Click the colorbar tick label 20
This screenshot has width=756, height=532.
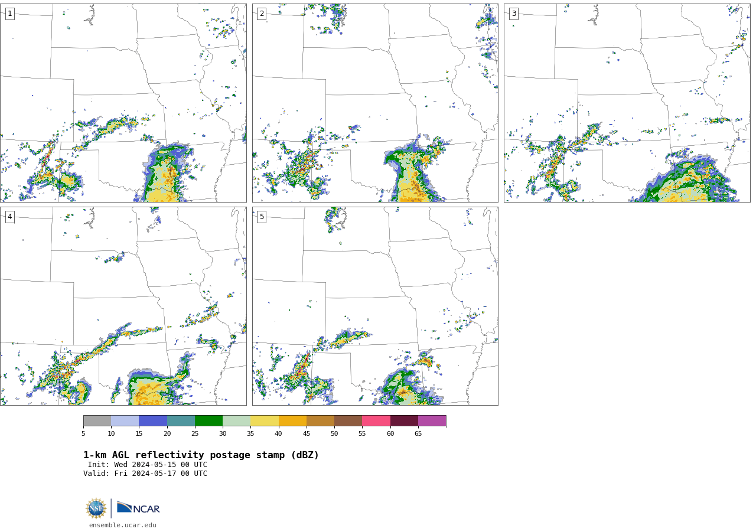pyautogui.click(x=167, y=434)
